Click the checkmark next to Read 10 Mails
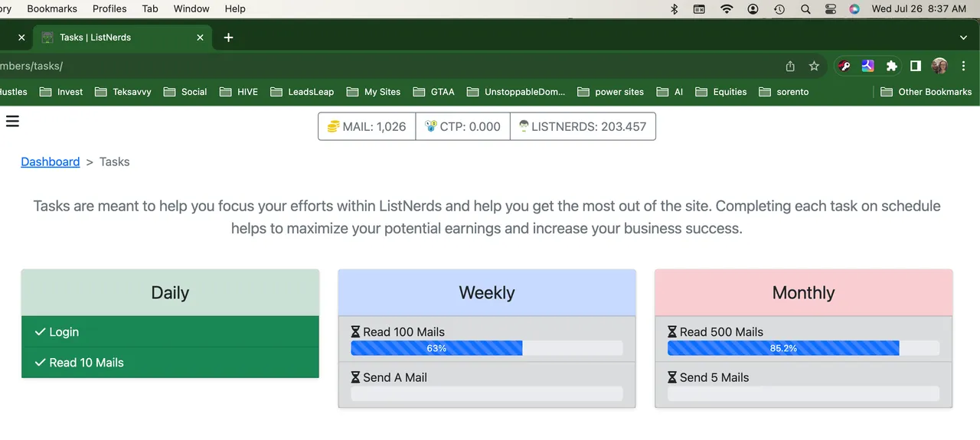Viewport: 980px width, 440px height. [40, 363]
